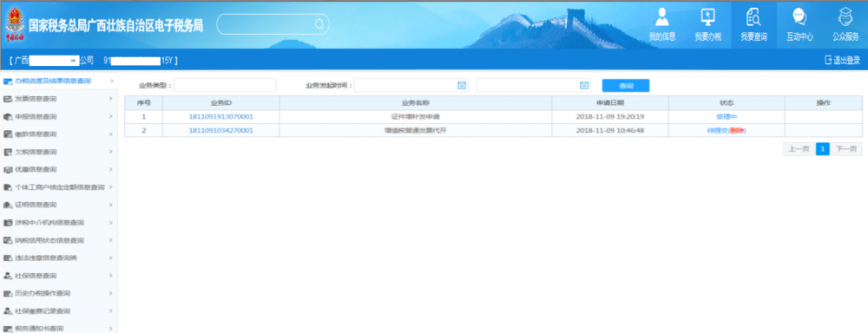Click date cell 2018-11-09 19:20:19

coord(610,117)
